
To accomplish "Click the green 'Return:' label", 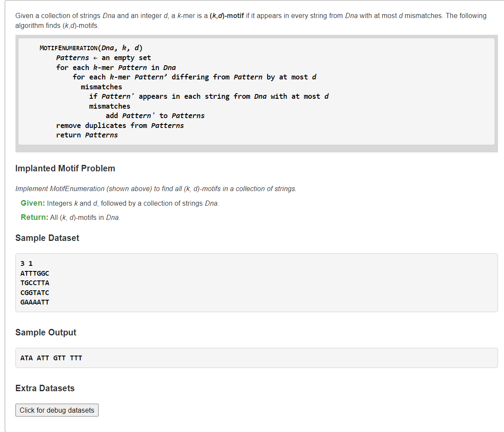I will click(x=34, y=217).
